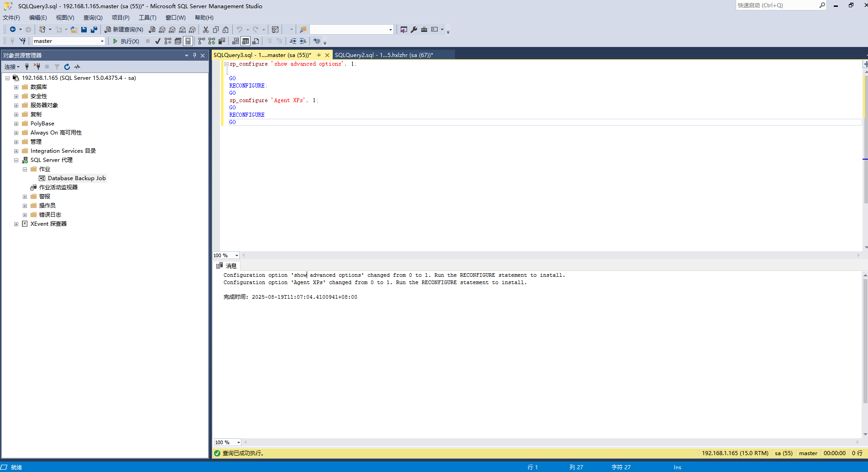Toggle Results to Text mode
868x472 pixels.
coord(235,41)
